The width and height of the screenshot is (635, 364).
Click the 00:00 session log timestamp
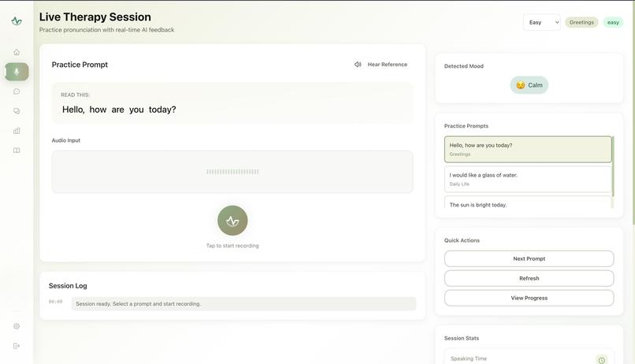point(55,302)
